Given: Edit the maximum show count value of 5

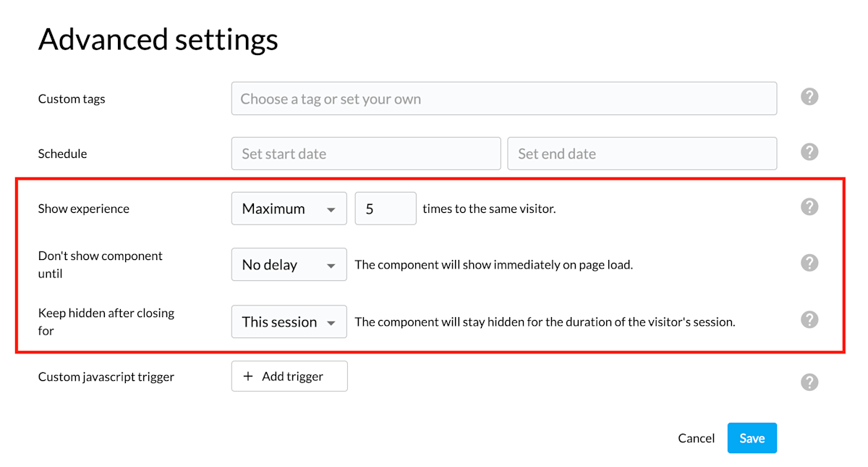Looking at the screenshot, I should (x=385, y=208).
